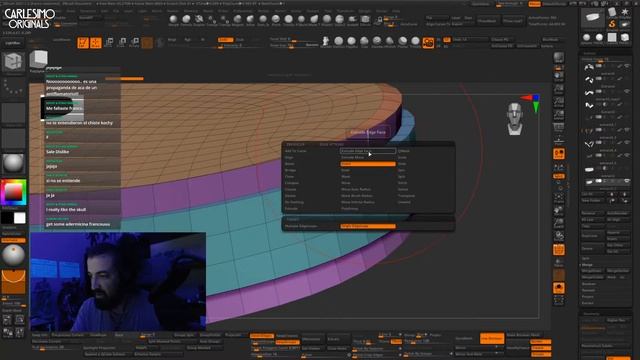Hide topmost subtool using its eye icon
The width and height of the screenshot is (640, 360).
click(x=627, y=66)
